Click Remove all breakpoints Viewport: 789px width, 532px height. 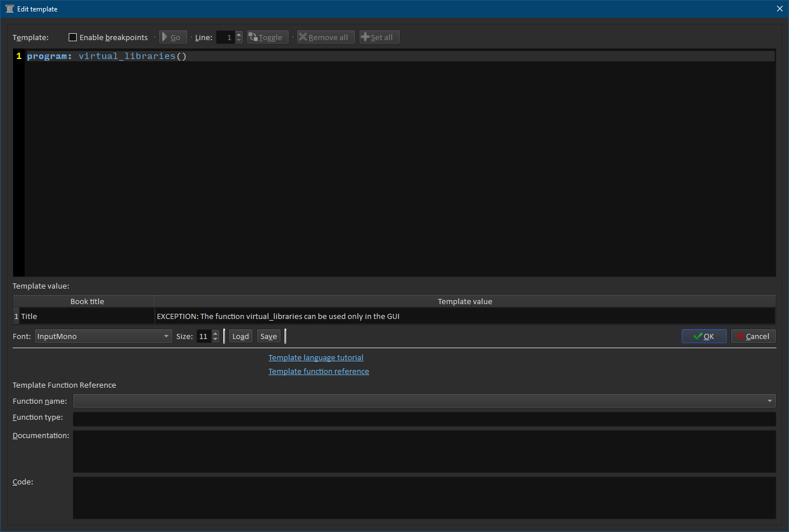coord(326,37)
